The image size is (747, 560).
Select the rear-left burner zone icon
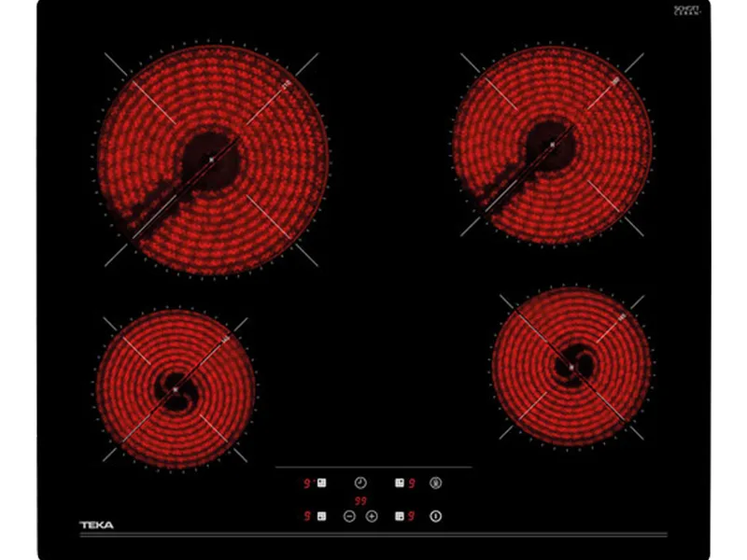[x=321, y=483]
